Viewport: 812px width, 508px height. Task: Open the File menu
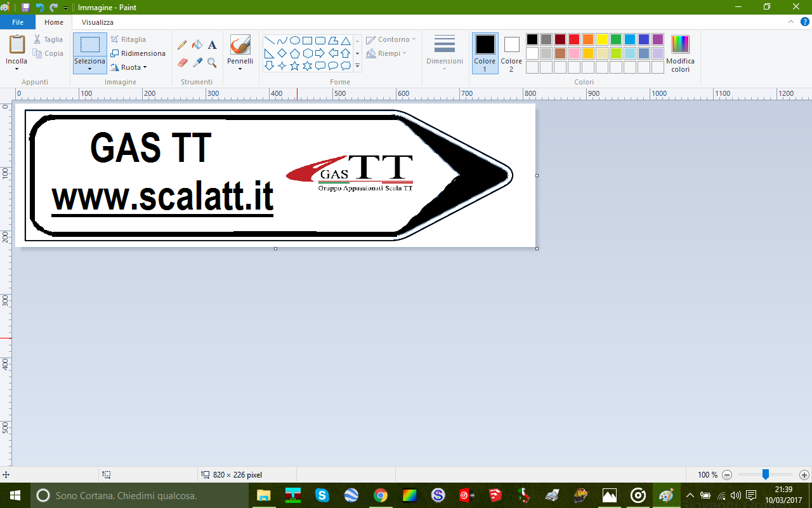[x=18, y=22]
